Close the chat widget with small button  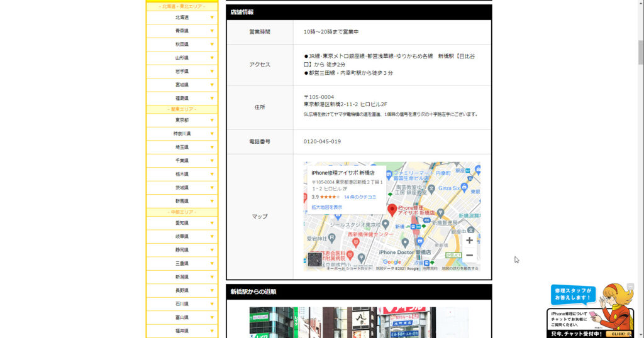point(630,286)
